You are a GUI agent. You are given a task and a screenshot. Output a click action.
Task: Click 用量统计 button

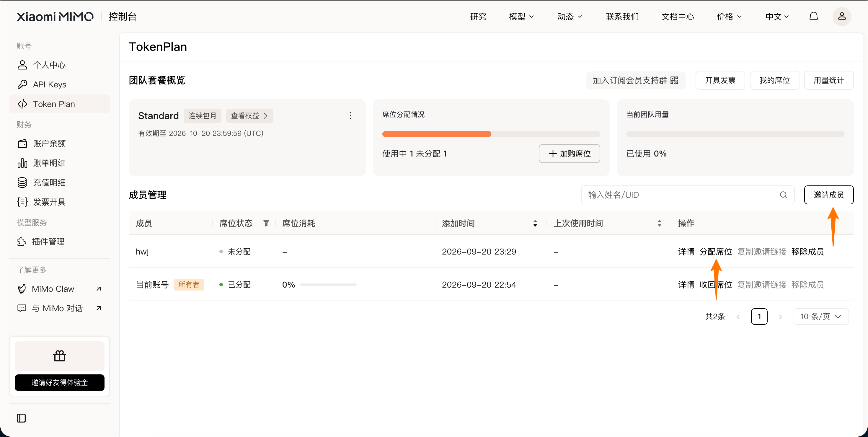click(x=828, y=80)
